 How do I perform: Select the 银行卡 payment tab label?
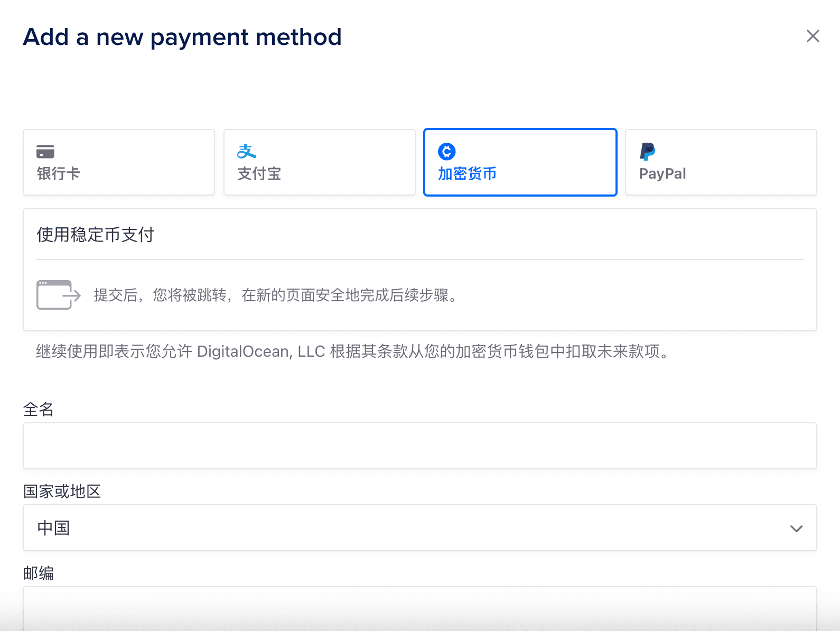[59, 174]
